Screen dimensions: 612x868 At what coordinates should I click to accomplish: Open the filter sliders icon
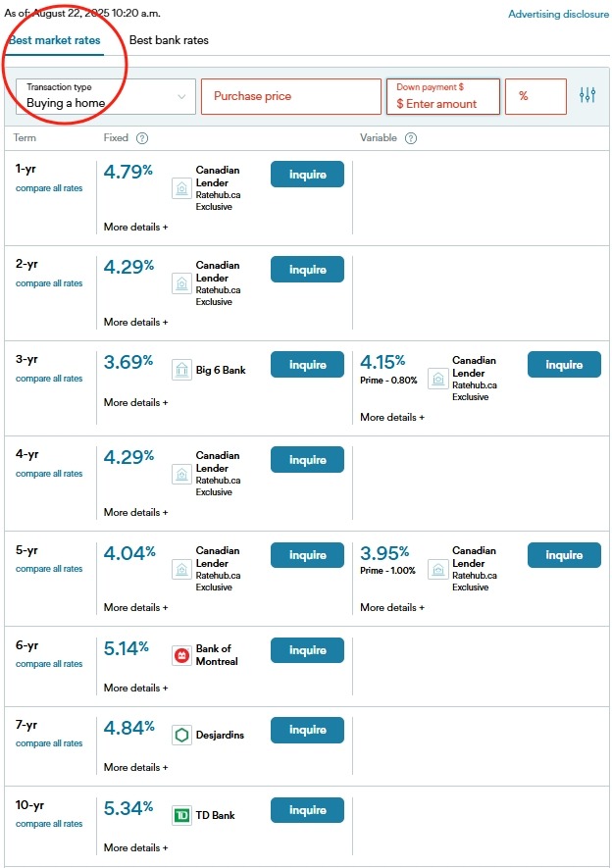coord(587,95)
